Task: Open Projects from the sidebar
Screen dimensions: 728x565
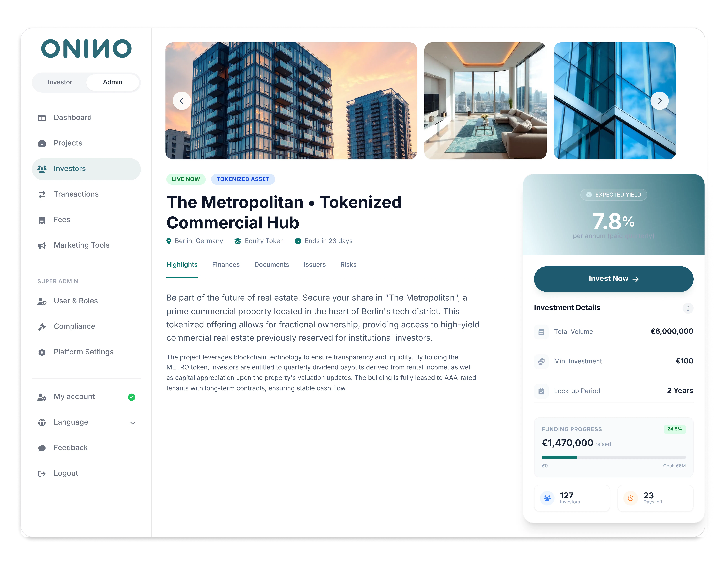Action: click(x=86, y=143)
